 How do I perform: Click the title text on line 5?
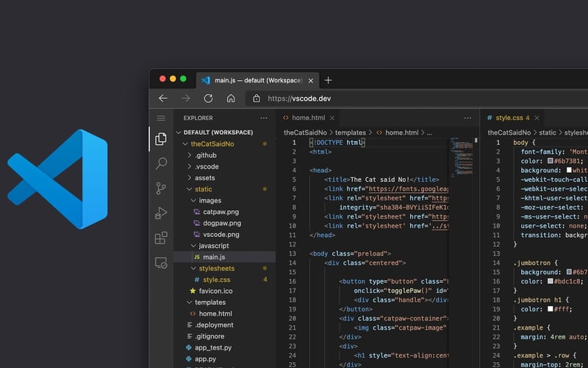[x=380, y=180]
